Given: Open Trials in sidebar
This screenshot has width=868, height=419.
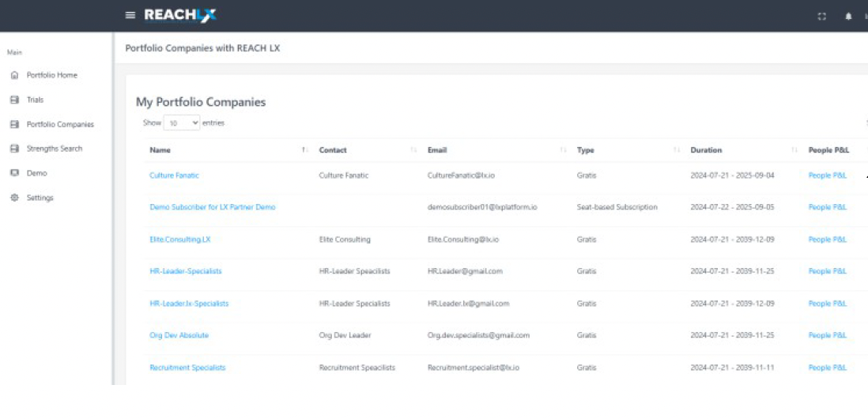Looking at the screenshot, I should 35,100.
